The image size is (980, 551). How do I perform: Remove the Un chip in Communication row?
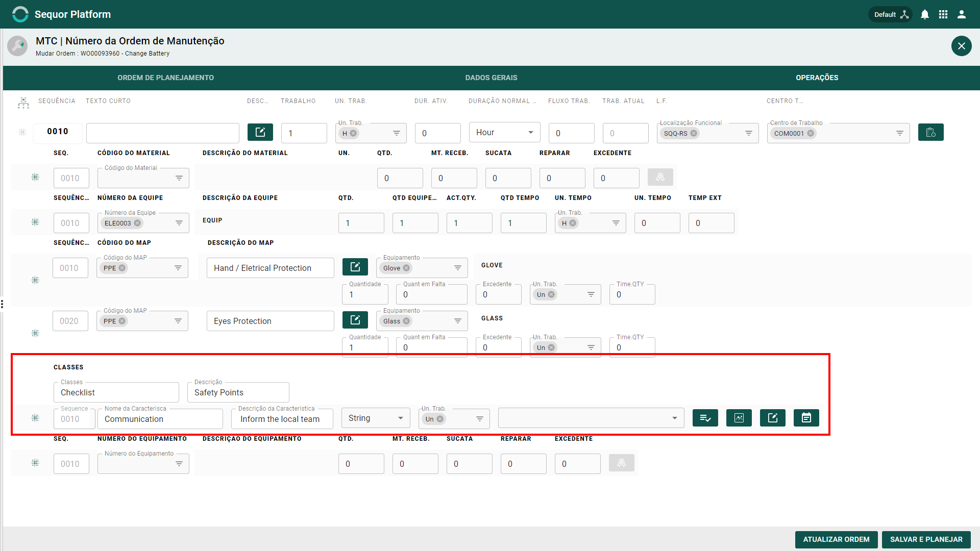(x=440, y=419)
